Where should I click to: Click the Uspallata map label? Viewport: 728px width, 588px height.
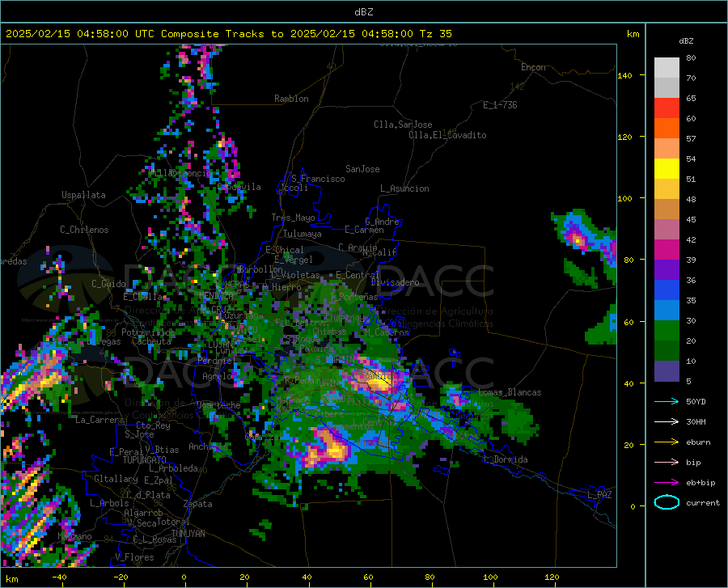pos(83,195)
